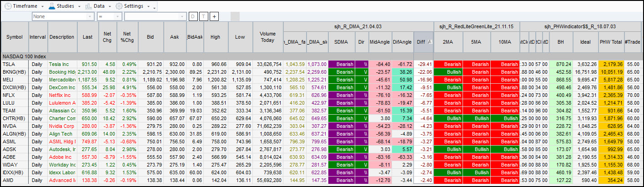
Task: Click ADBE net change -8.79
Action: (x=107, y=157)
